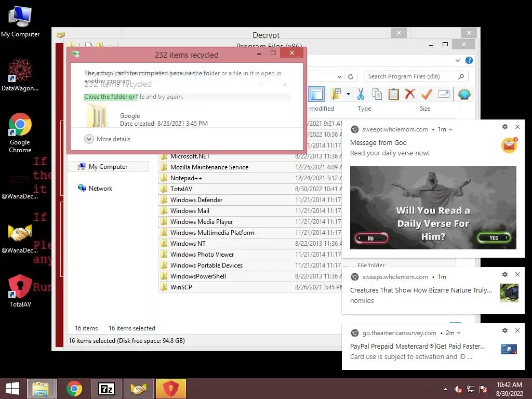The width and height of the screenshot is (532, 399).
Task: Expand the PayPal Prepaid Mastercard notification chevron
Action: 459,333
